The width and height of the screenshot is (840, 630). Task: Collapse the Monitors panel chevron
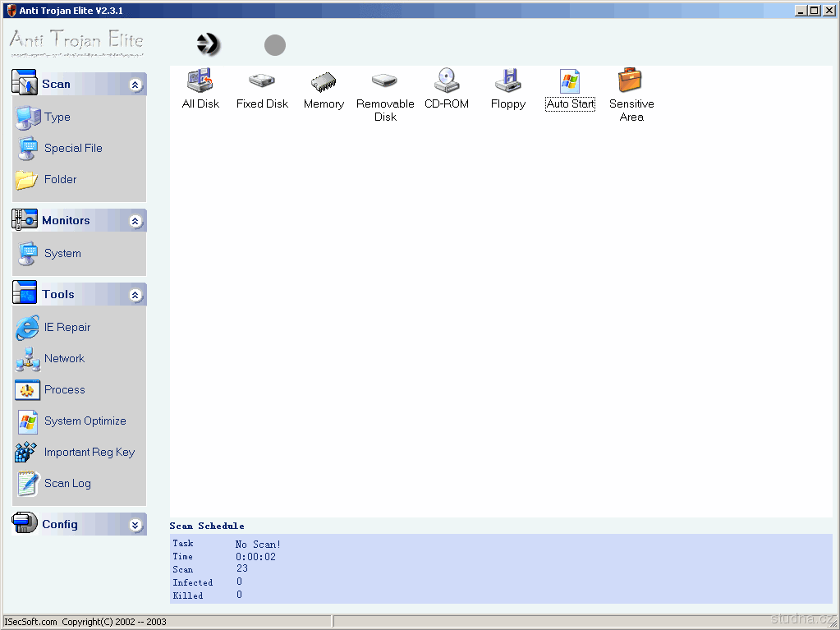[x=135, y=221]
